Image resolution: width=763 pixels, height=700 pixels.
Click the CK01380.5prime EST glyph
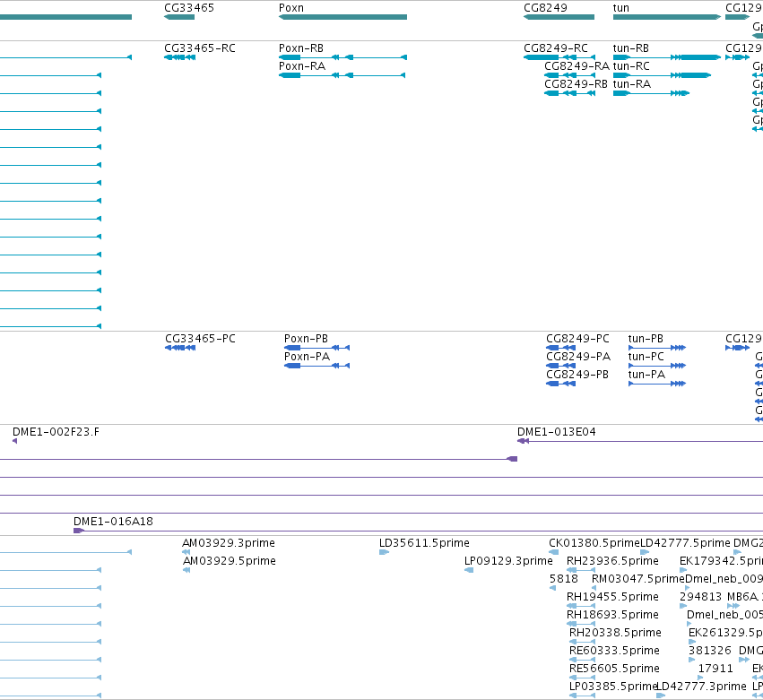pyautogui.click(x=554, y=552)
